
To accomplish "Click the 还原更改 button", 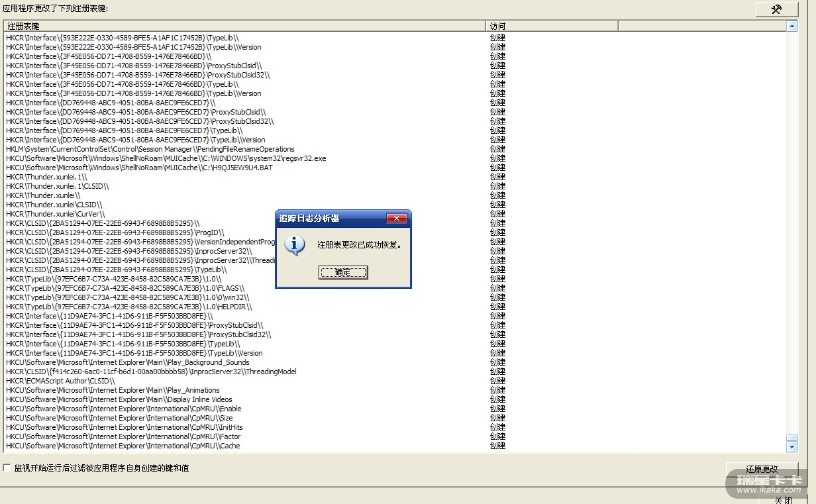I will [x=762, y=469].
